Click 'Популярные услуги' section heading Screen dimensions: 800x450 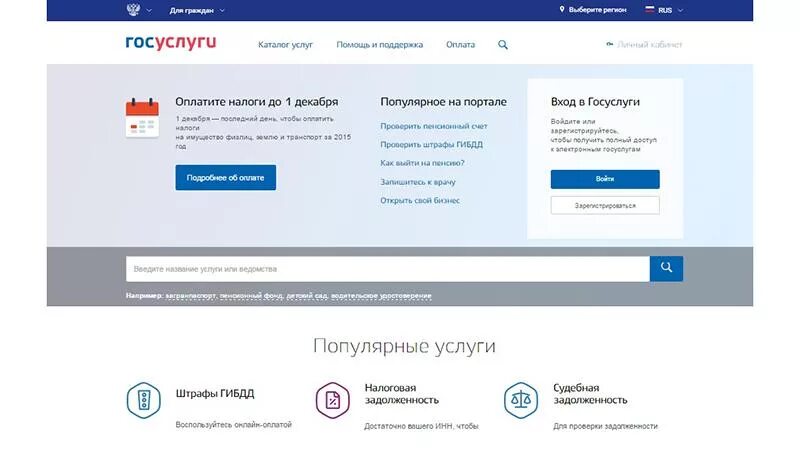pyautogui.click(x=404, y=346)
